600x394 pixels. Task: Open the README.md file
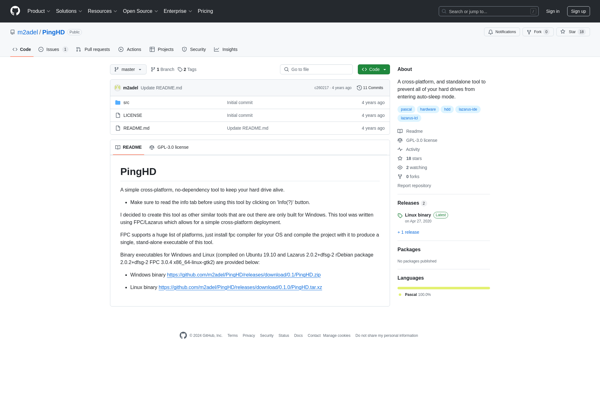click(136, 128)
